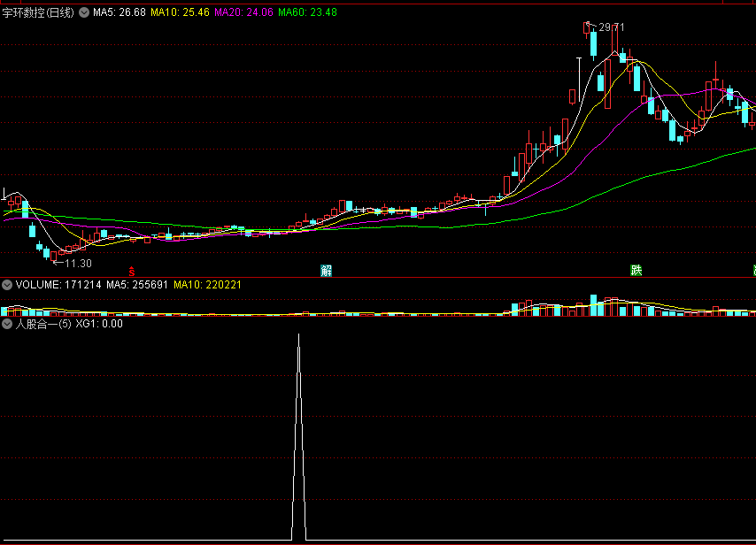Click the volume MA10: 220221 label

[x=207, y=285]
